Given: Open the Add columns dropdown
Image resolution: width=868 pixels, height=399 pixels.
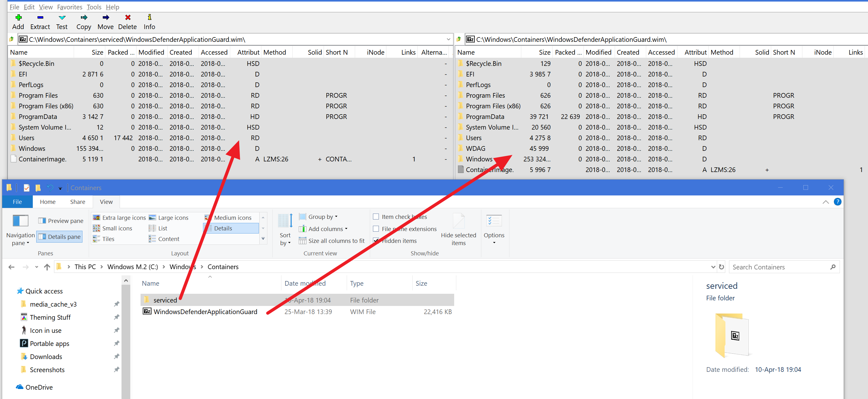Looking at the screenshot, I should click(x=323, y=229).
